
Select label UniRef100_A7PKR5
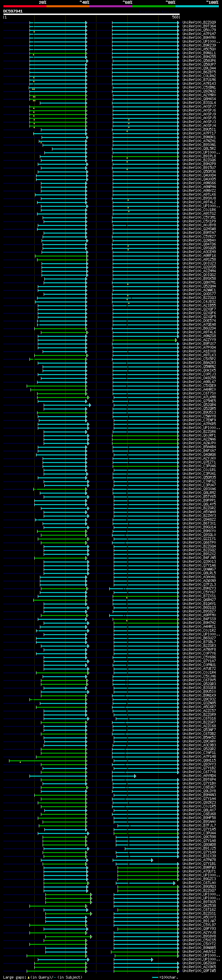pyautogui.click(x=199, y=424)
